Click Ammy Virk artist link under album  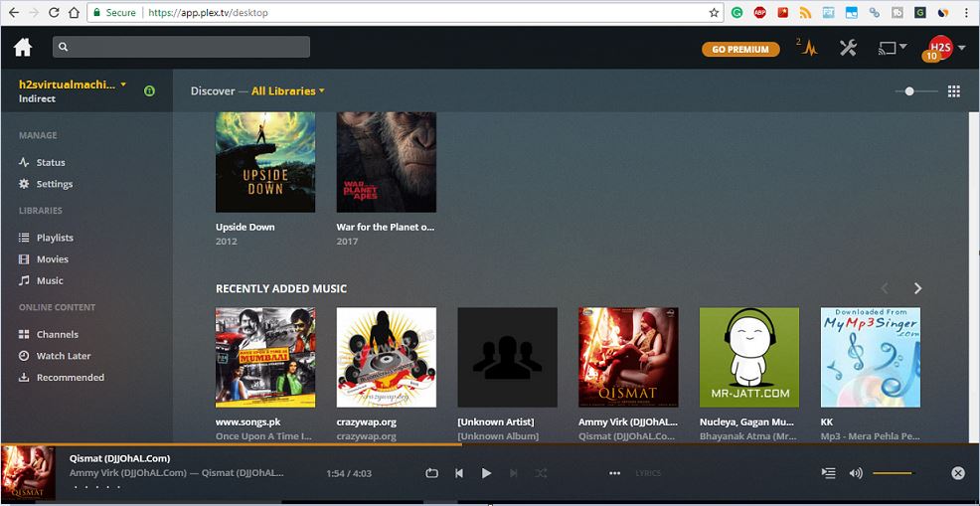(x=627, y=422)
